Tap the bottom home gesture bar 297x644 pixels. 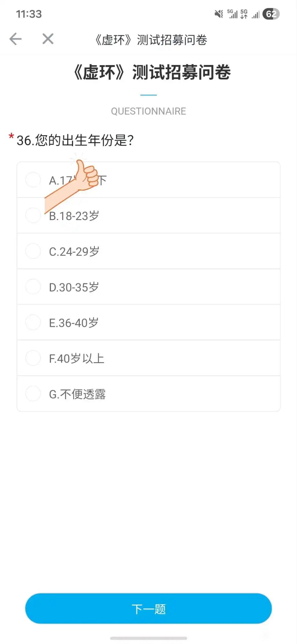[x=148, y=638]
